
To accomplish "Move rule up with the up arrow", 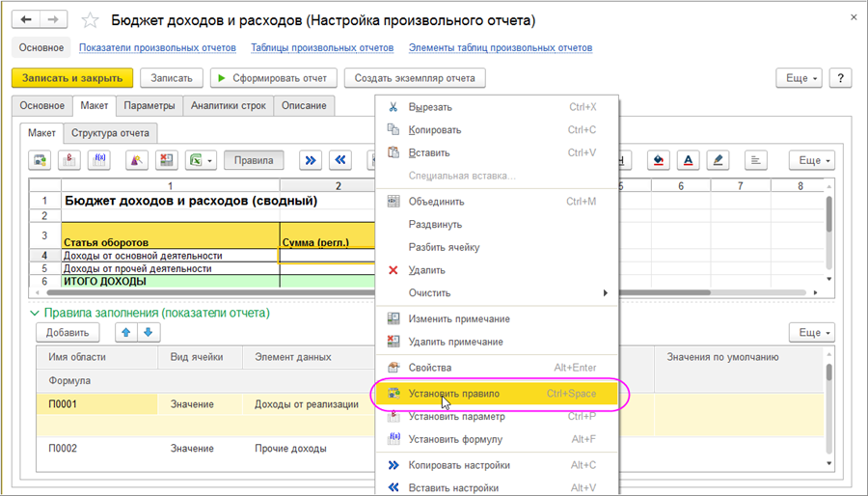I will (124, 332).
